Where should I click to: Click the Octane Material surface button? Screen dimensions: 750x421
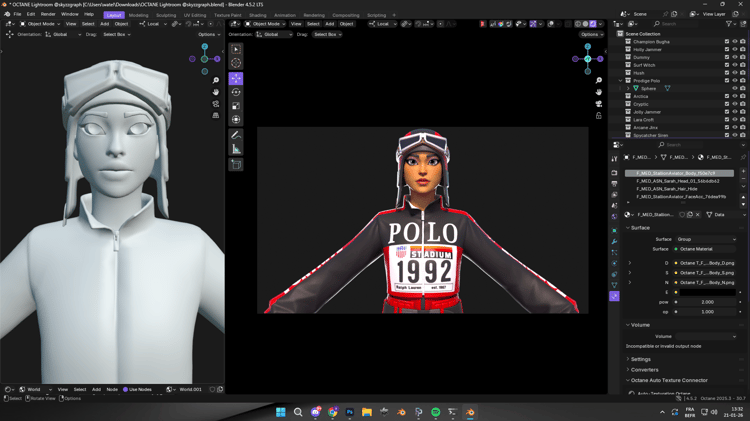(x=706, y=249)
